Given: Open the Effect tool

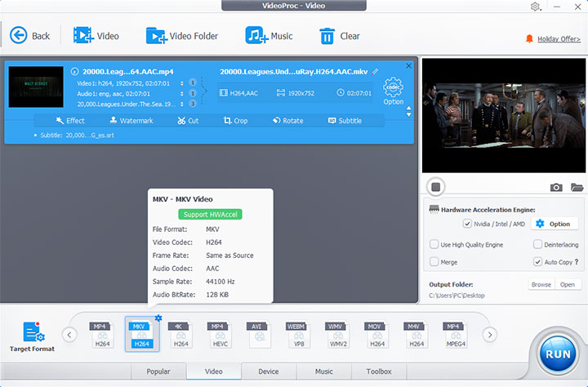Looking at the screenshot, I should [x=70, y=121].
